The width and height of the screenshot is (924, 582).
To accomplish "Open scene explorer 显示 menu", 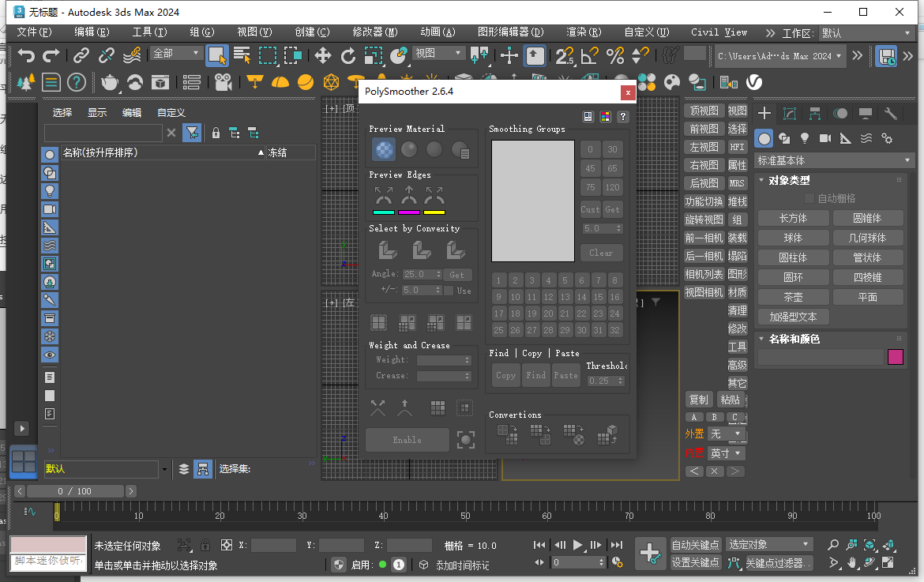I will click(97, 112).
